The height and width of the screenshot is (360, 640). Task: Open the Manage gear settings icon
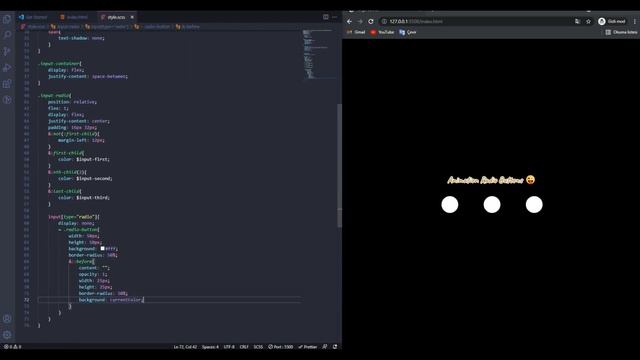(x=7, y=335)
